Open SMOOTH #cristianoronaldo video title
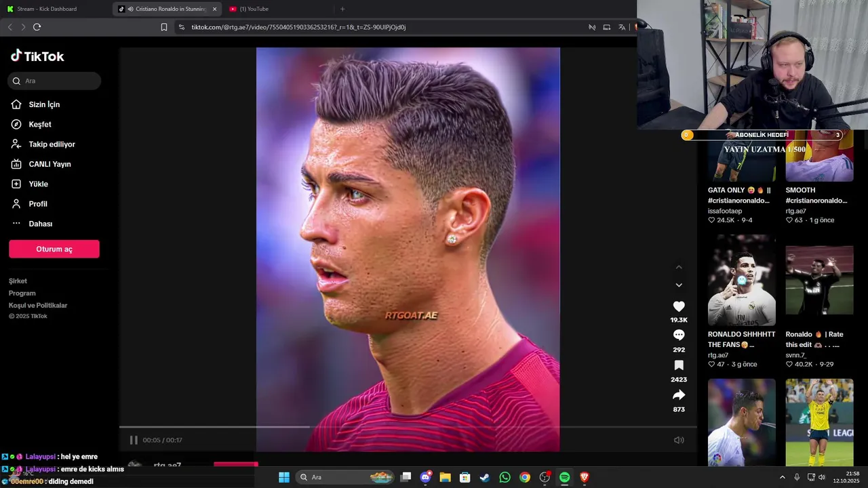 [x=816, y=195]
